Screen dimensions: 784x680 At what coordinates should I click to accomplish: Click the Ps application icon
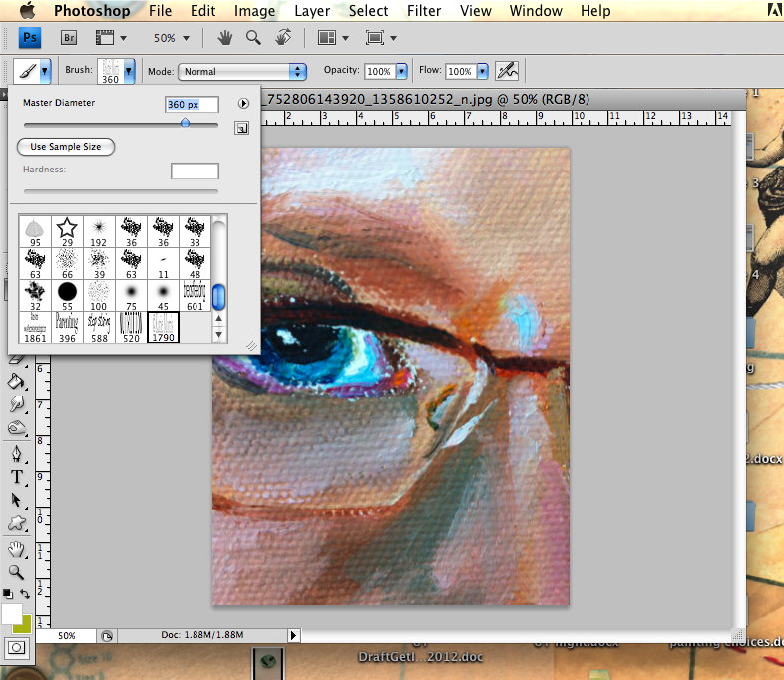pos(30,38)
